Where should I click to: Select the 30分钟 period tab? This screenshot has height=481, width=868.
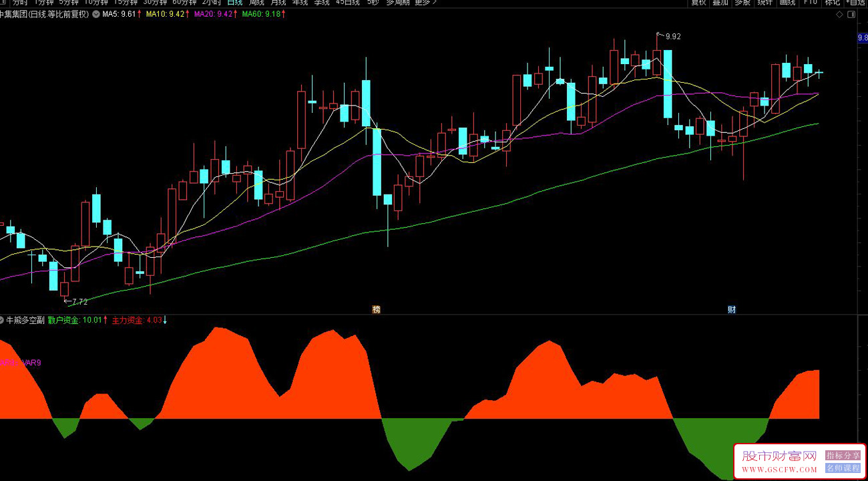[x=155, y=3]
